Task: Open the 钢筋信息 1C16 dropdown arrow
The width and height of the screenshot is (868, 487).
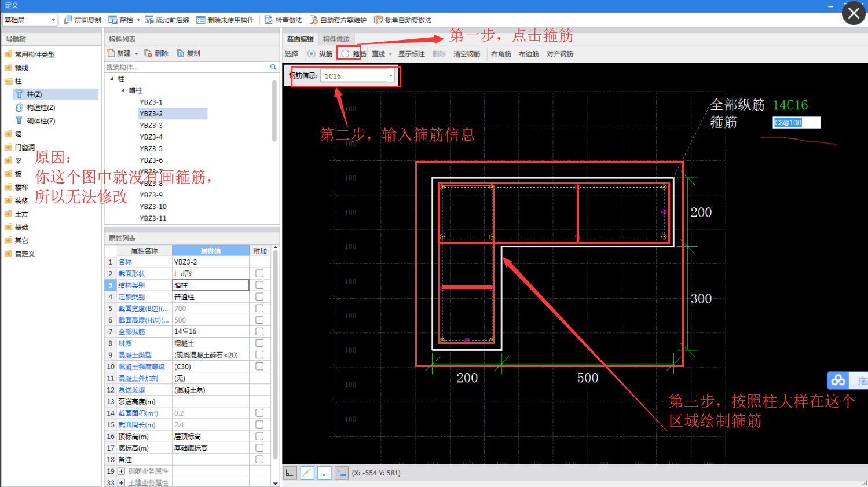Action: [391, 76]
